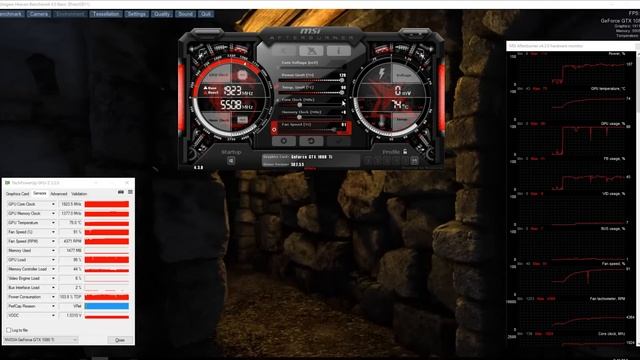The image size is (640, 360).
Task: Click the 1923 MHz core clock readout
Action: pyautogui.click(x=237, y=91)
